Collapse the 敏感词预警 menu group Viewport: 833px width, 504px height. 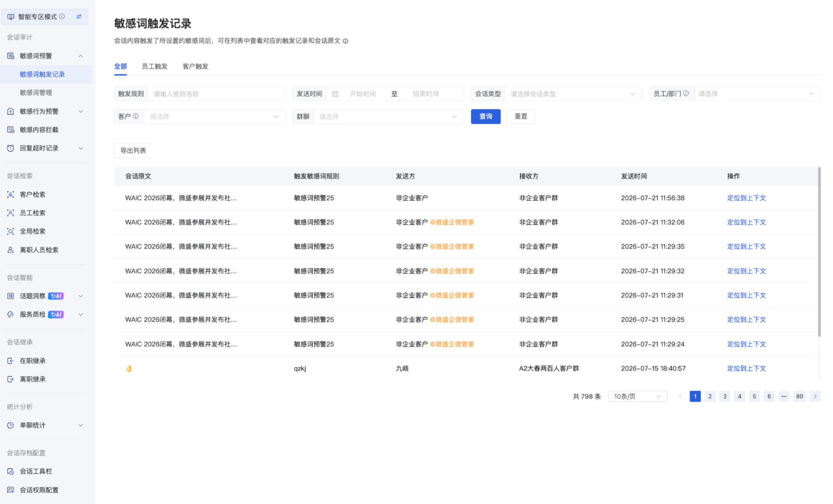[x=81, y=56]
